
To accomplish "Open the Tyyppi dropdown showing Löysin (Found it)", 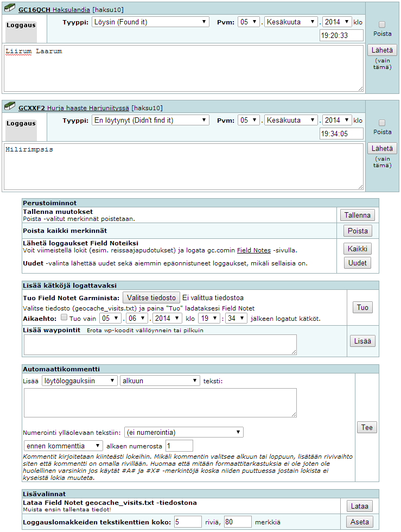I will click(x=150, y=22).
